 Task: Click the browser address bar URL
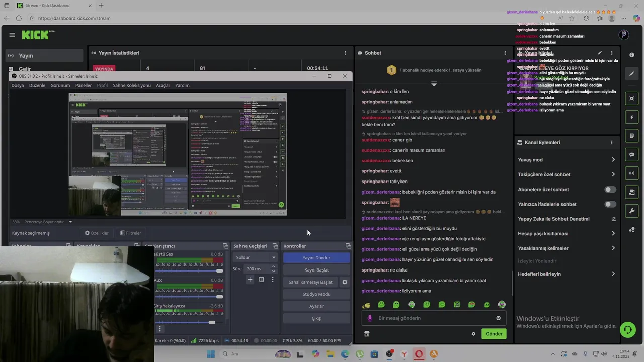click(x=74, y=18)
